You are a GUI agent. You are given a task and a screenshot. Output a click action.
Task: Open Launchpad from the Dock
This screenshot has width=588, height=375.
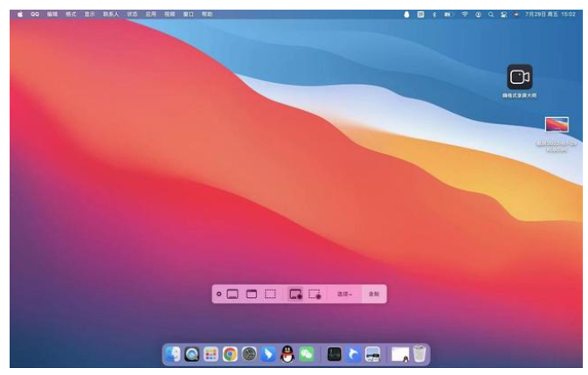coord(211,354)
